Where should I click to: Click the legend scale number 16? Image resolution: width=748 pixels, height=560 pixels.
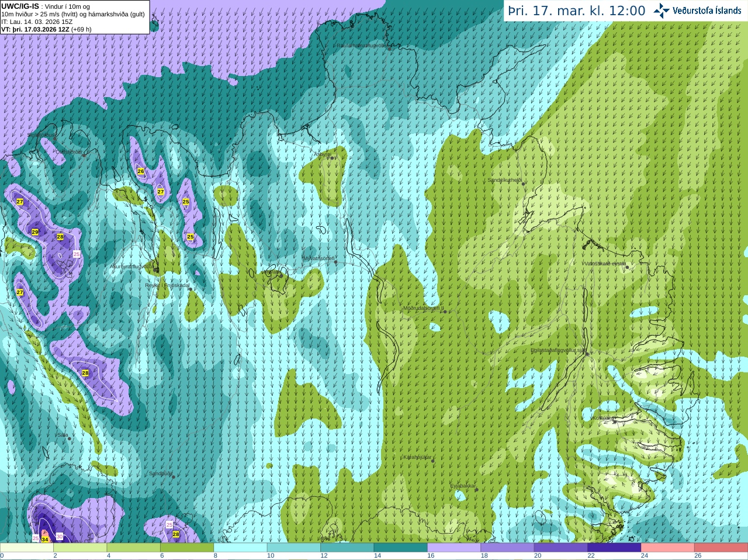(431, 556)
